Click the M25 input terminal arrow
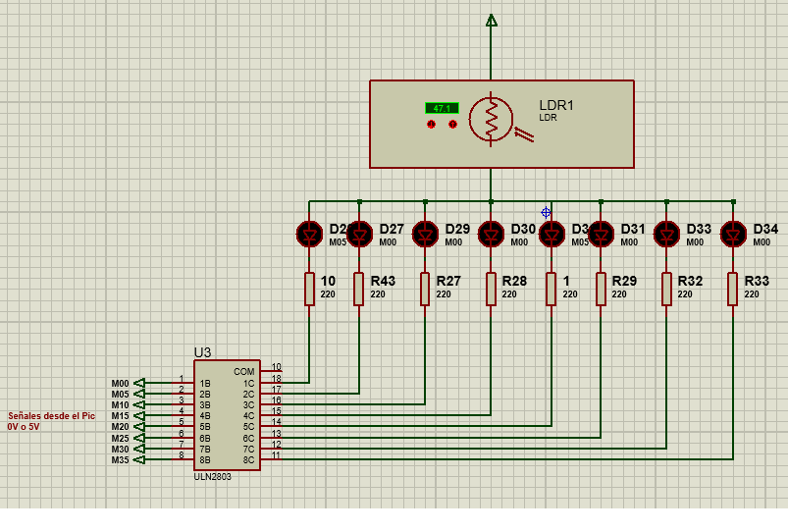This screenshot has width=788, height=532. (x=139, y=438)
